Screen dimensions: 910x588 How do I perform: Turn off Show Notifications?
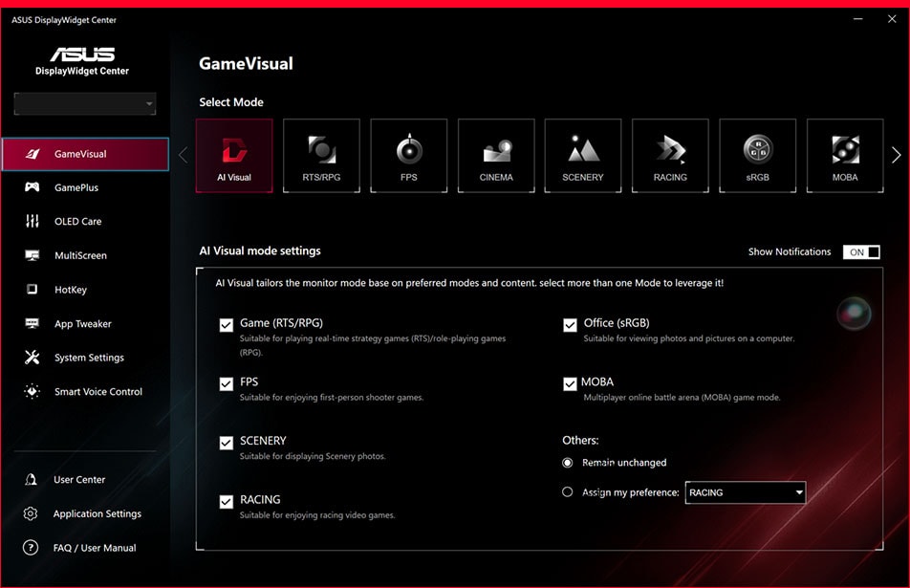[x=859, y=251]
